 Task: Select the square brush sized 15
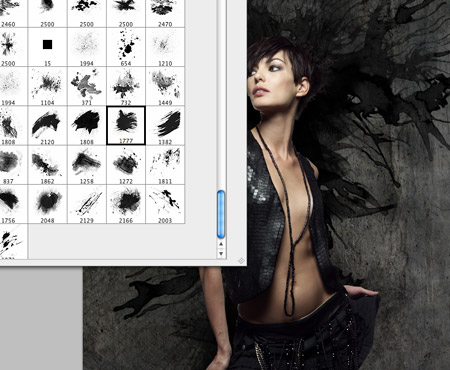point(48,47)
